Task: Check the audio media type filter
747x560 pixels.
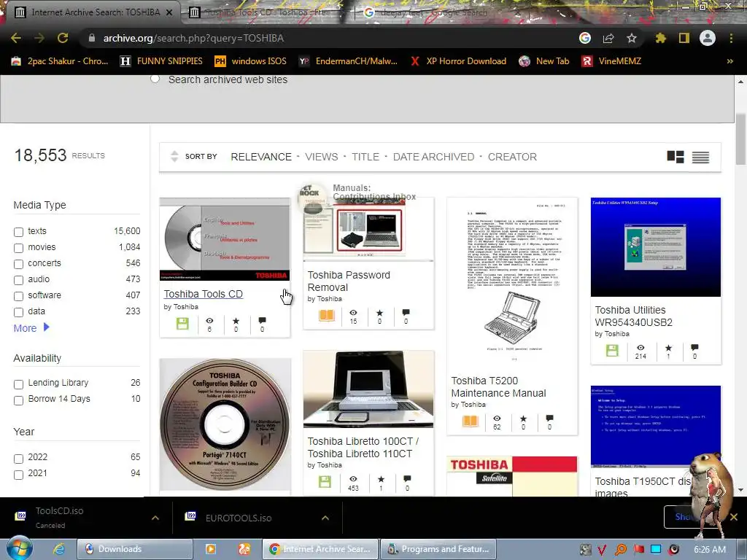Action: click(18, 280)
